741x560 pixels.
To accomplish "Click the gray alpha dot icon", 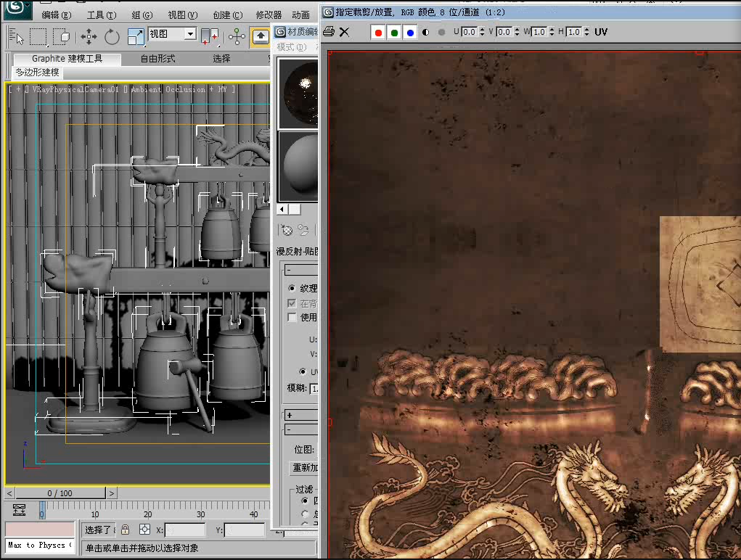I will [441, 32].
